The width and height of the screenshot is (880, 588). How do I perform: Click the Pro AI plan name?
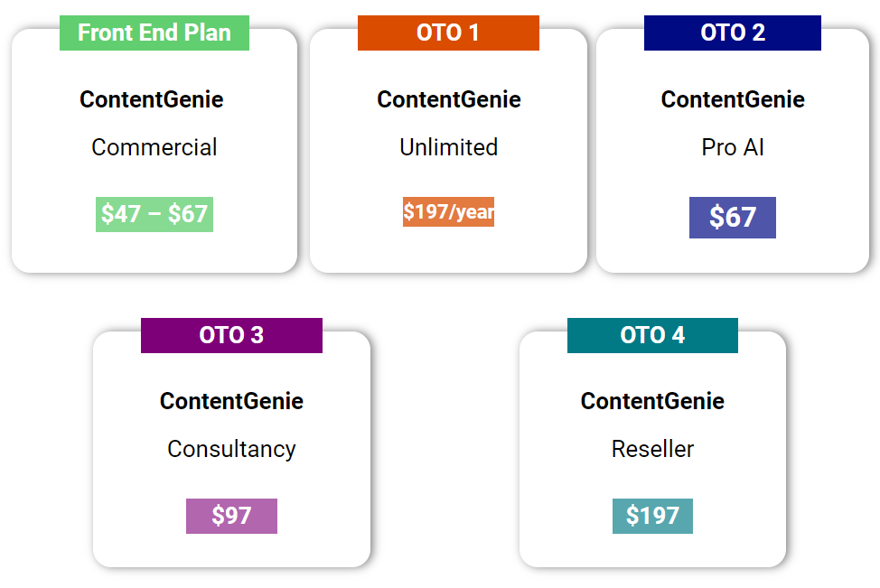(x=733, y=147)
